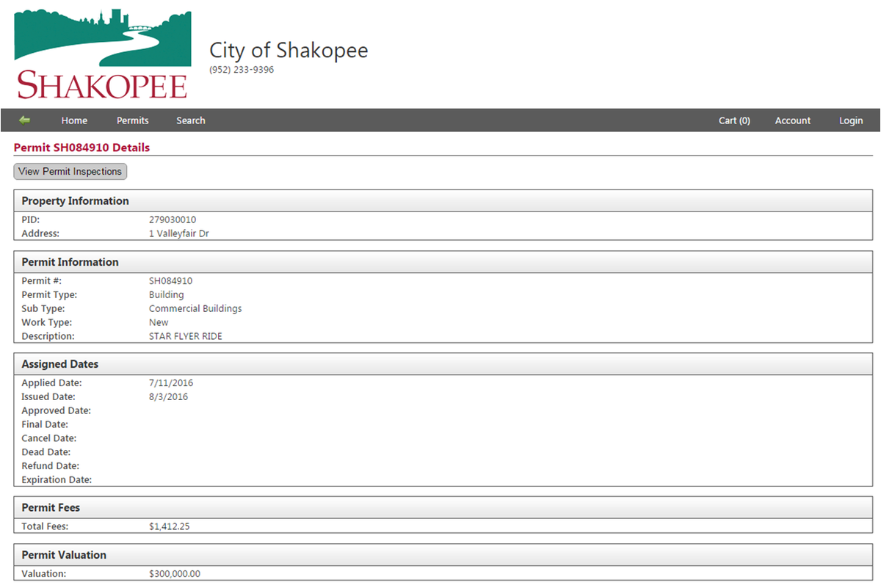Go to the Search menu item

191,120
